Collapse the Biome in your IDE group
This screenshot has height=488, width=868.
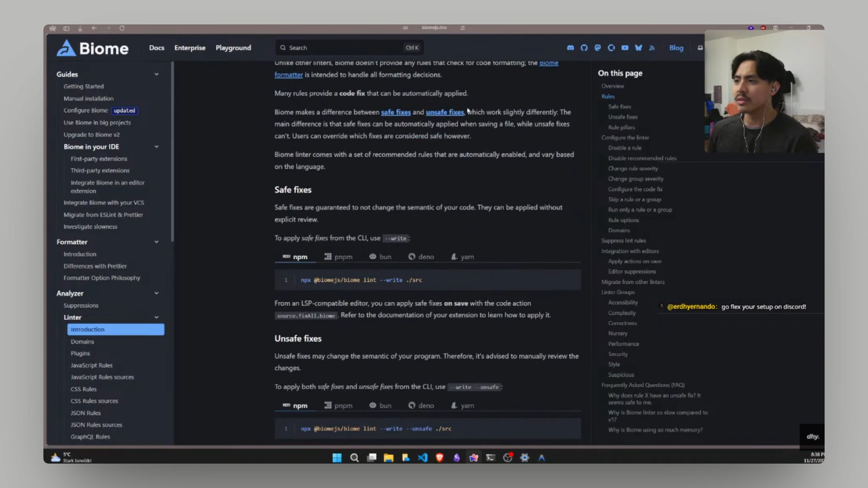click(x=156, y=147)
